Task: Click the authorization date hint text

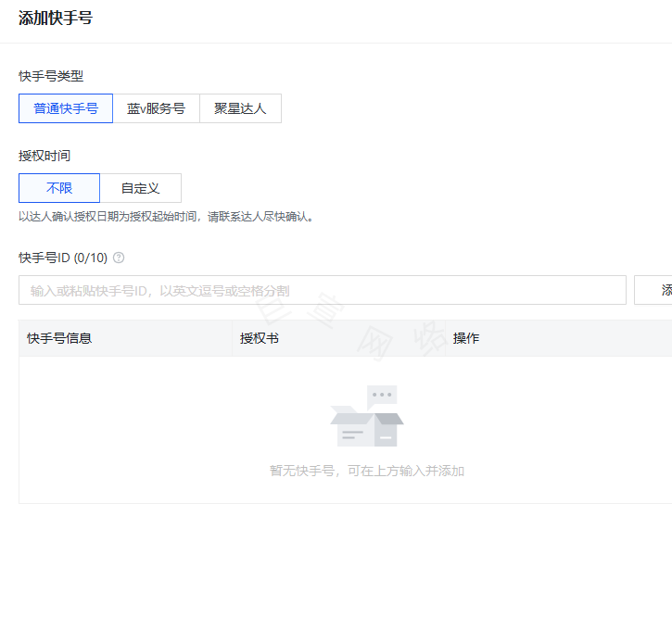Action: coord(167,217)
